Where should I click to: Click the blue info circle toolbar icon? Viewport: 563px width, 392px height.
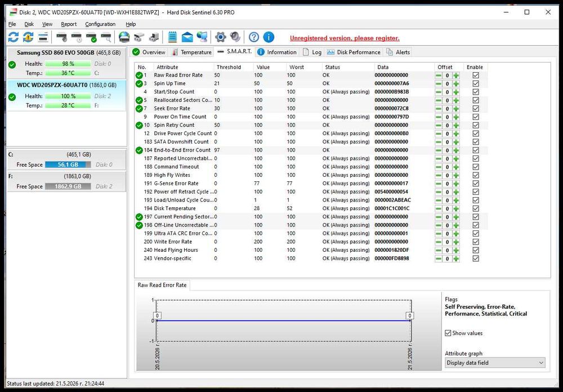click(x=269, y=37)
